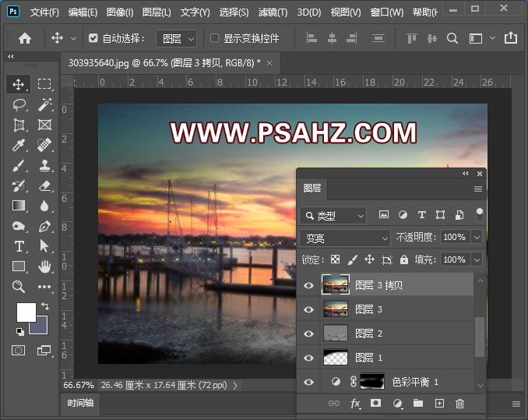
Task: Hide 图层 3 拷贝 layer visibility
Action: tap(309, 286)
